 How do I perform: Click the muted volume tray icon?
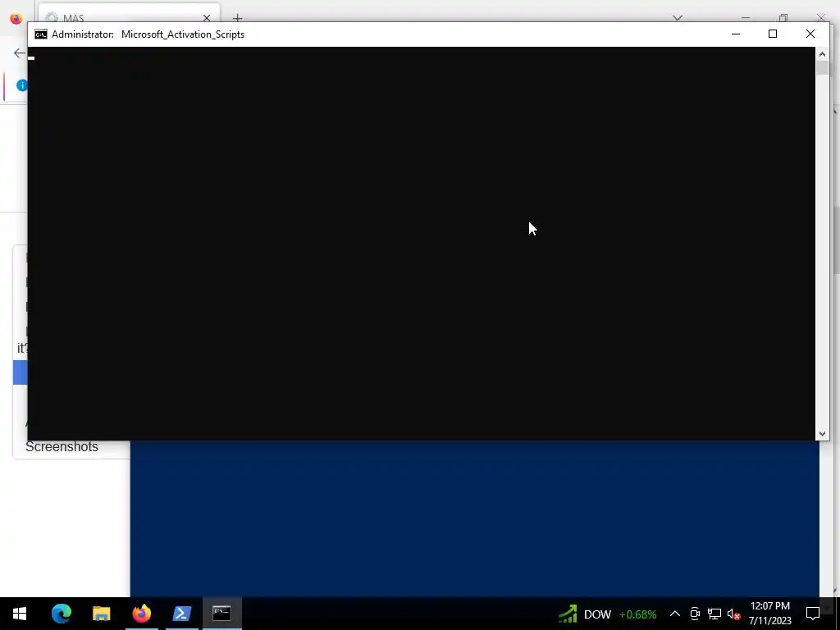733,614
